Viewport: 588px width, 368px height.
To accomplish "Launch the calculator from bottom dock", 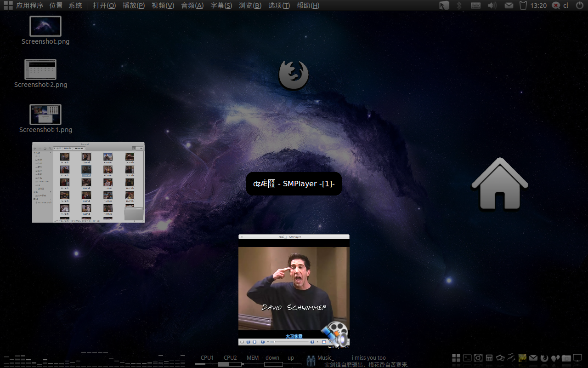I will (x=489, y=358).
